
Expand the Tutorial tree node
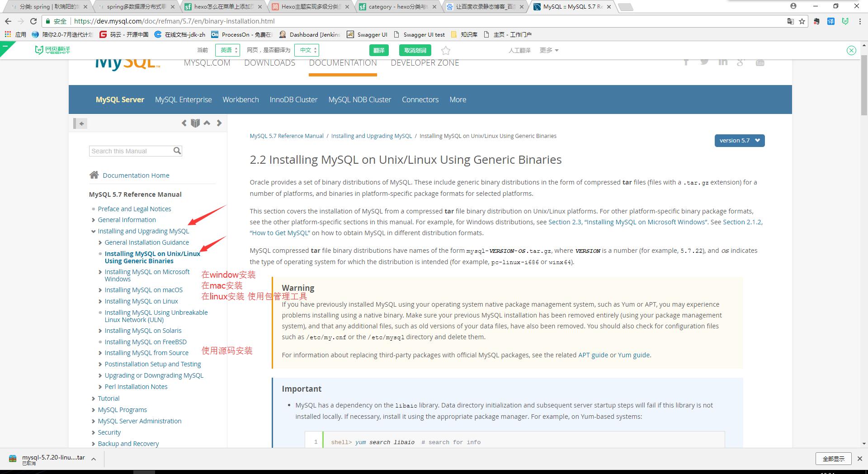[94, 399]
